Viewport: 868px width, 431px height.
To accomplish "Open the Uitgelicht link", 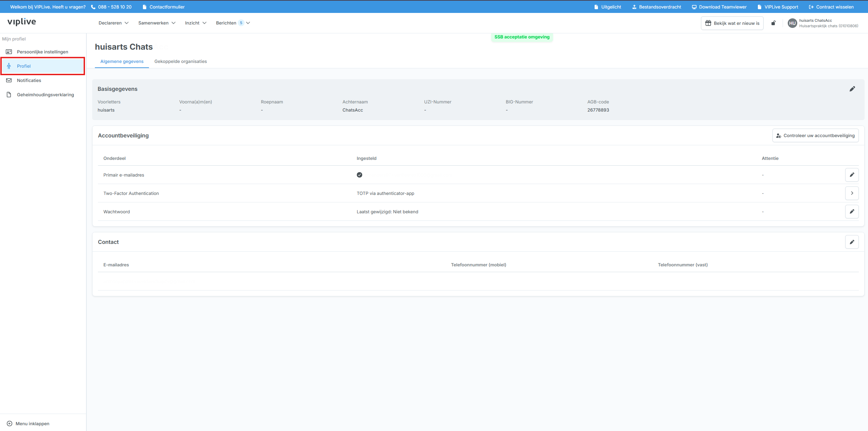I will click(608, 7).
